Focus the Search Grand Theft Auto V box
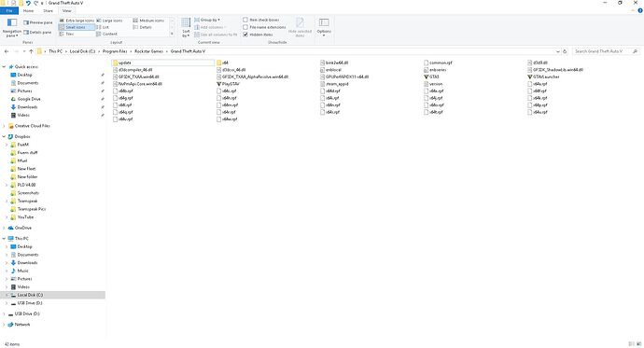 (603, 51)
